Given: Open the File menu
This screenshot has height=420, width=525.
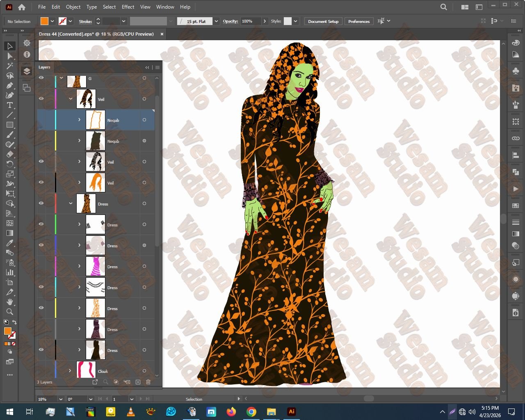Looking at the screenshot, I should pyautogui.click(x=42, y=7).
